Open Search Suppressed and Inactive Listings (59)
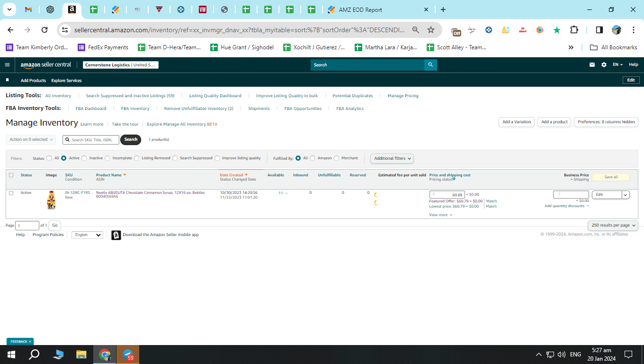Image resolution: width=644 pixels, height=364 pixels. [130, 96]
